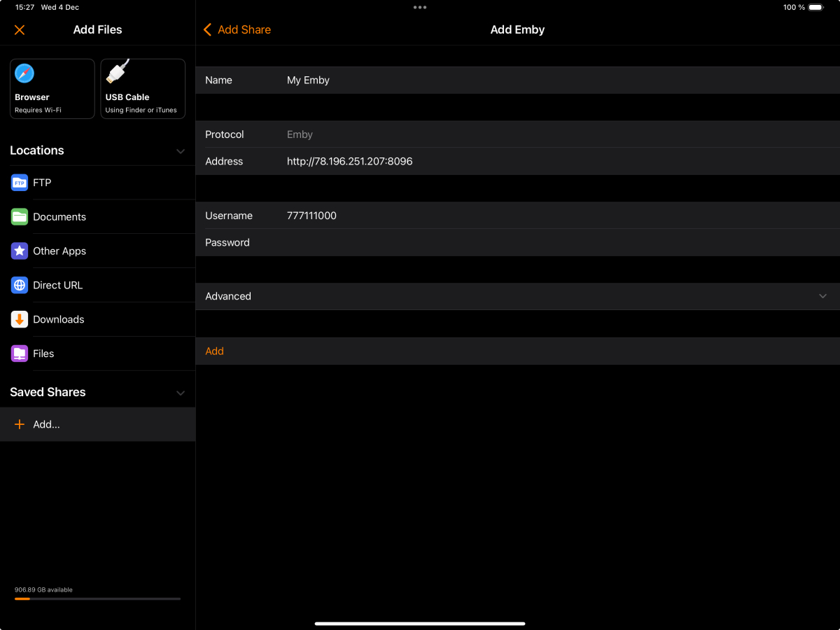Select the Downloads row text
The image size is (840, 630).
tap(59, 320)
